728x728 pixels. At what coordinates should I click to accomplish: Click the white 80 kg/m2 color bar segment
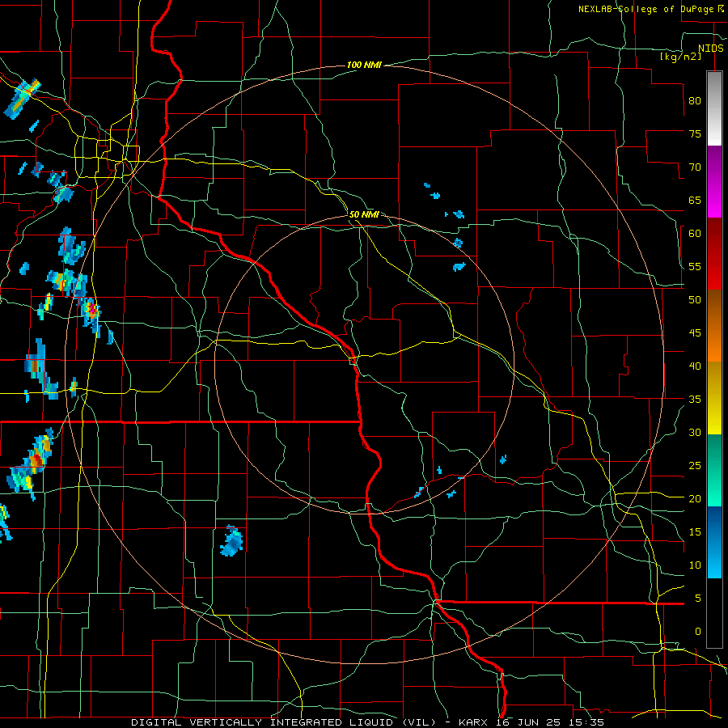[714, 108]
